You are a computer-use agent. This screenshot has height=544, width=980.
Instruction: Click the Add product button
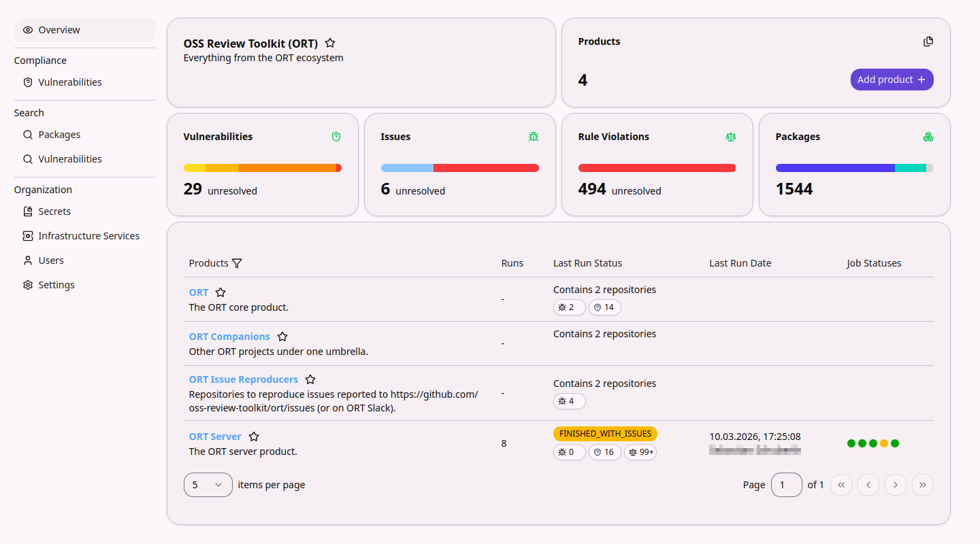892,80
